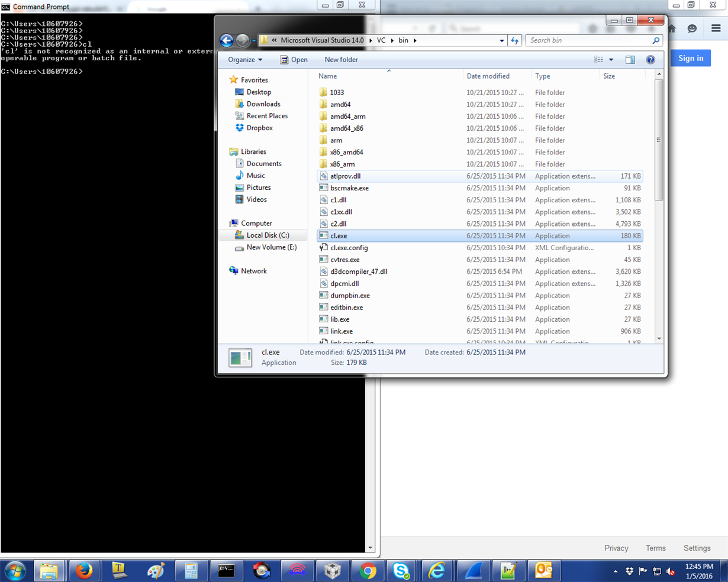Refresh the bin folder view
The height and width of the screenshot is (582, 728).
click(515, 40)
